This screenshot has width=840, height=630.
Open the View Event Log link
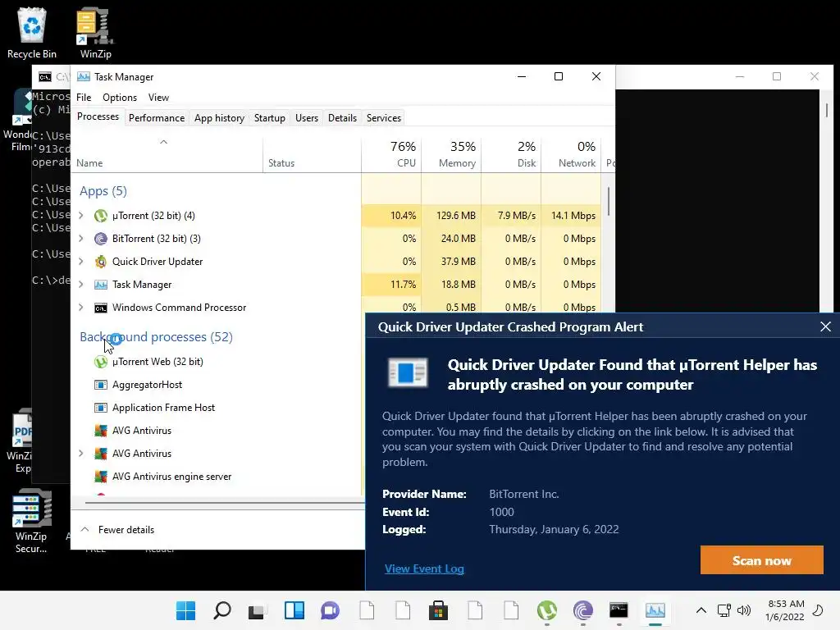tap(424, 569)
